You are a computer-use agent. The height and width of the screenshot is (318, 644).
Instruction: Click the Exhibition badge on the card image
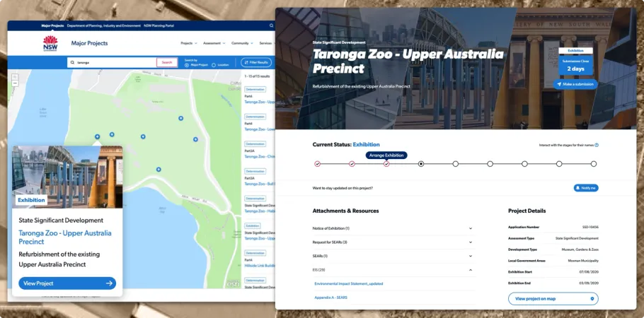[31, 200]
